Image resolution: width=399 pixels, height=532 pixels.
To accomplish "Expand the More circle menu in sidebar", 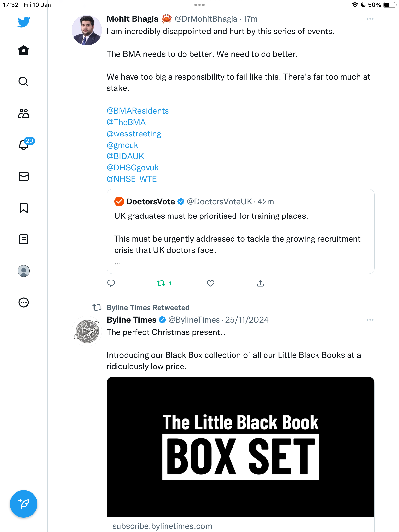I will (x=24, y=302).
